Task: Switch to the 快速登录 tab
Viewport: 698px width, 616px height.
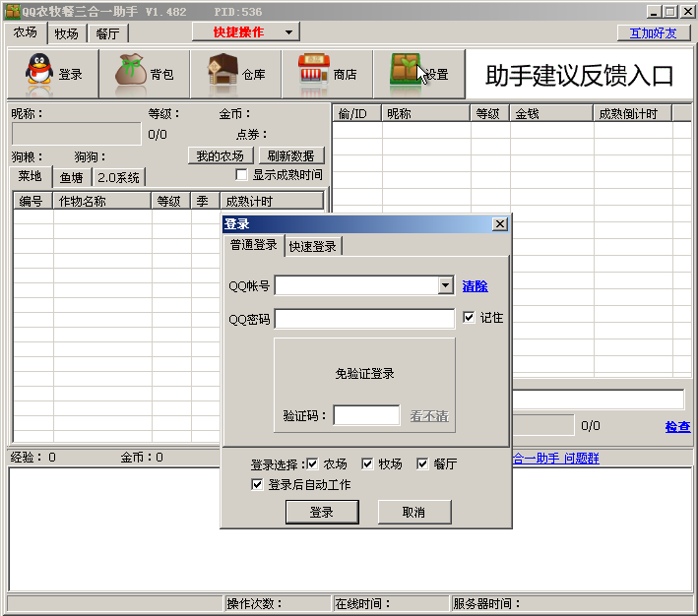Action: coord(312,246)
